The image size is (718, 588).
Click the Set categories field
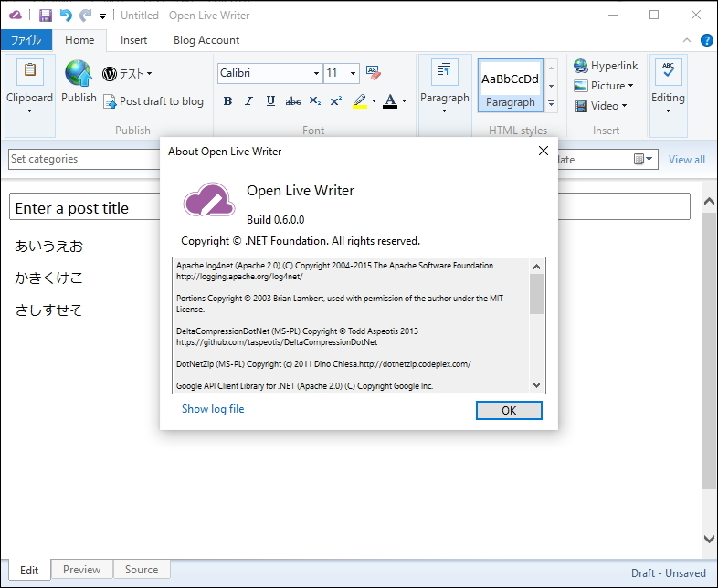tap(84, 159)
